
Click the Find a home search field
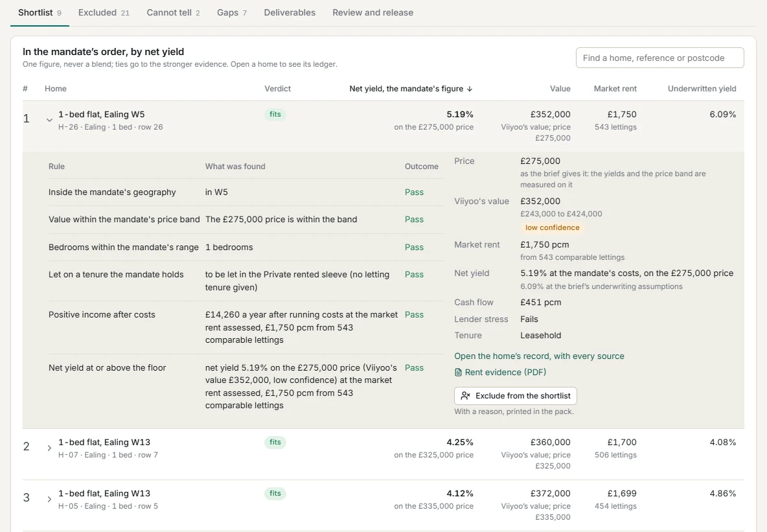point(660,58)
